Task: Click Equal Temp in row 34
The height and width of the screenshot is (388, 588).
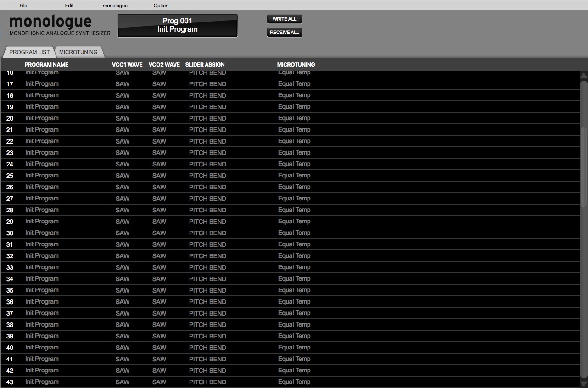Action: [x=294, y=279]
